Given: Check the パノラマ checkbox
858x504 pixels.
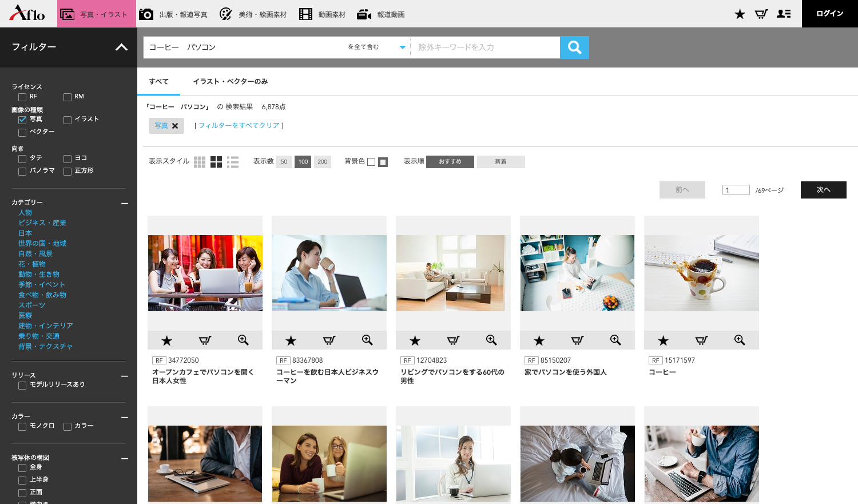Looking at the screenshot, I should pyautogui.click(x=22, y=172).
